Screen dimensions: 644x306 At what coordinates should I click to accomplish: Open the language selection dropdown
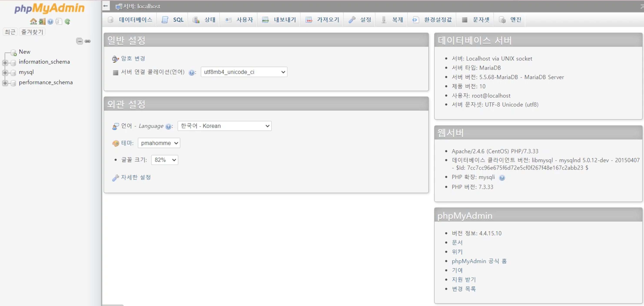[x=224, y=126]
